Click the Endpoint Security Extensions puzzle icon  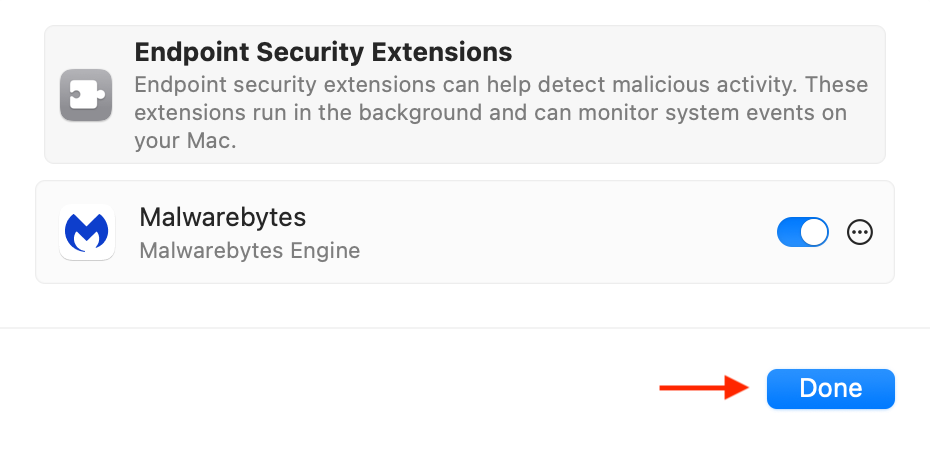tap(86, 95)
